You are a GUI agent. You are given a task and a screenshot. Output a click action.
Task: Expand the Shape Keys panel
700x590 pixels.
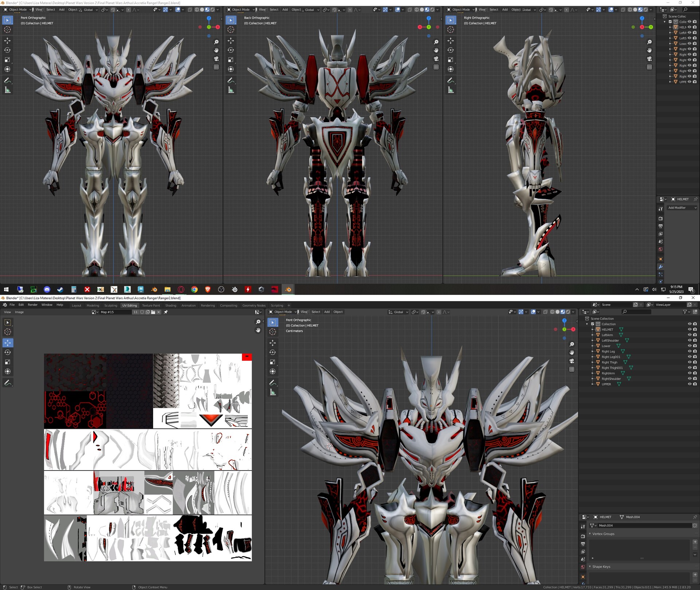coord(602,567)
